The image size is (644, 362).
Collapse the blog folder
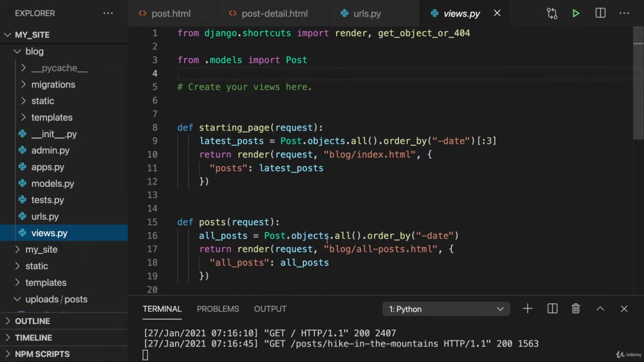click(x=34, y=51)
